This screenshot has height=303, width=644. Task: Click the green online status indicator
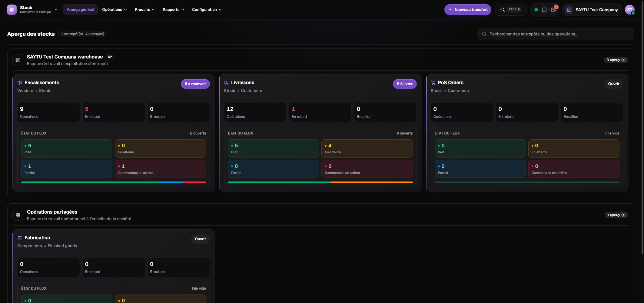coord(536,10)
